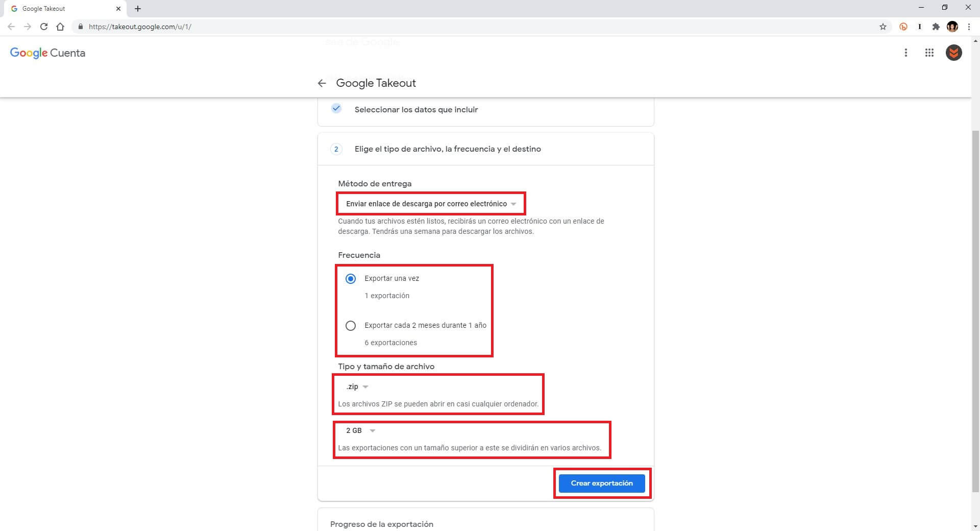Click the scrollbar up arrow
980x531 pixels.
point(975,40)
